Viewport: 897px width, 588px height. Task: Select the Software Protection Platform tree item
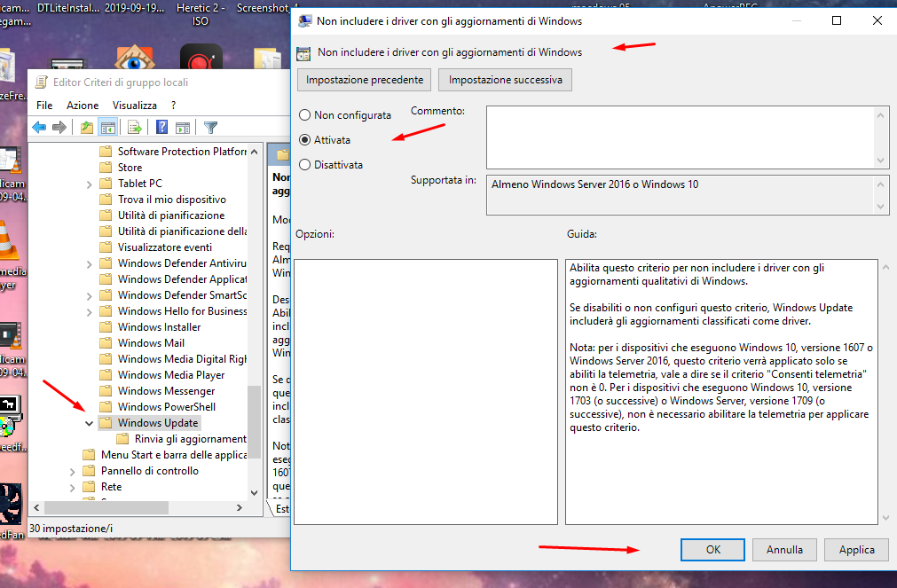click(182, 152)
